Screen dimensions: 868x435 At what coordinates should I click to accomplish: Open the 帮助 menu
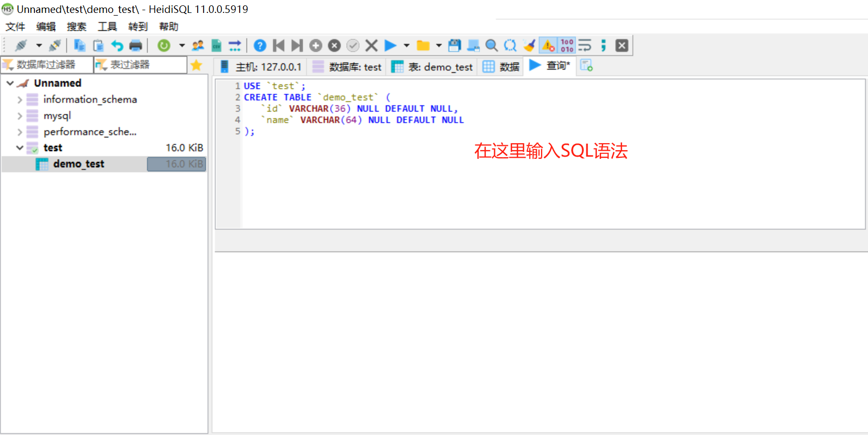[169, 26]
